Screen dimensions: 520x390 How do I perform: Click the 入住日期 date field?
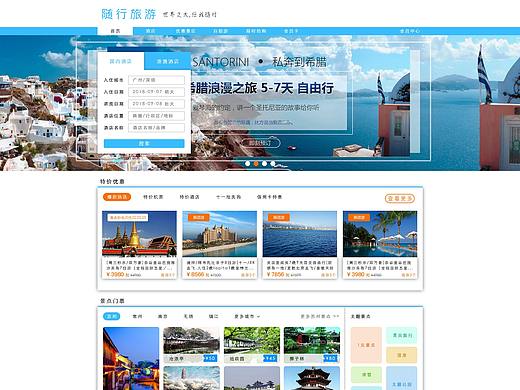(156, 92)
